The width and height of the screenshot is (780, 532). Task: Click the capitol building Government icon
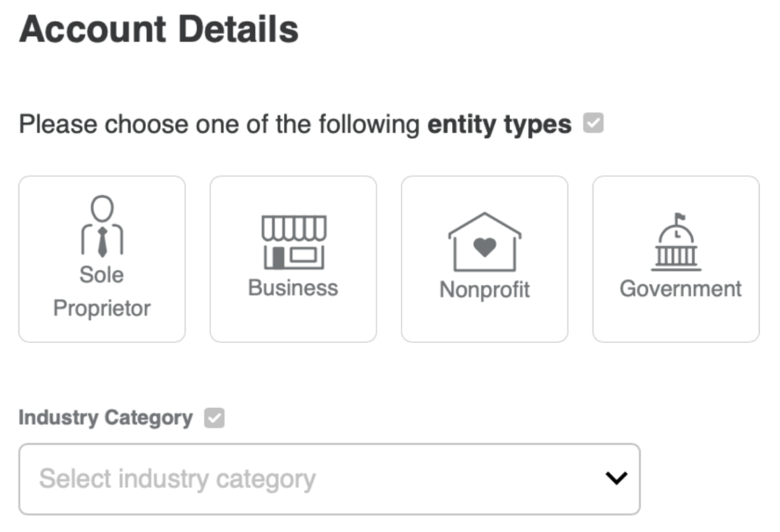pyautogui.click(x=676, y=243)
